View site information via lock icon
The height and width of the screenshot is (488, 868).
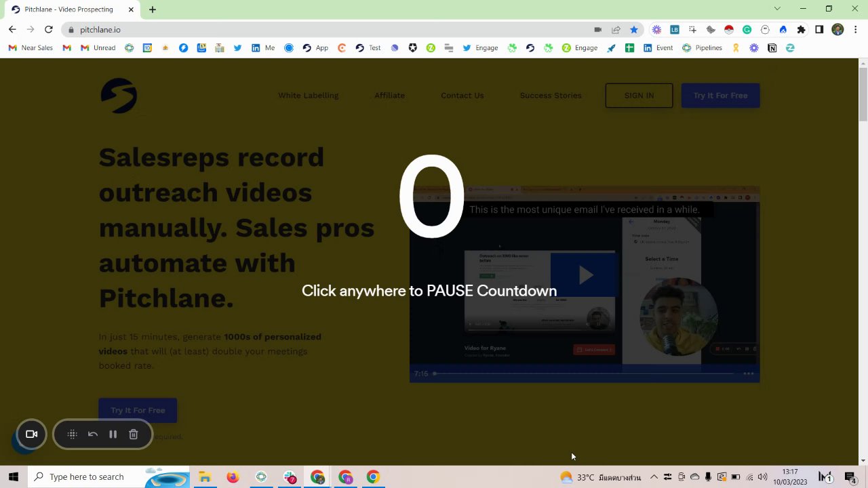71,30
